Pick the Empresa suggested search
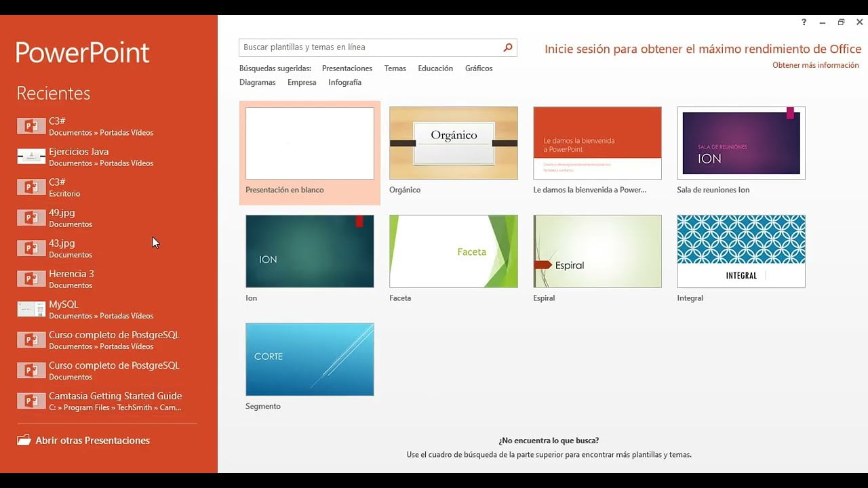Viewport: 868px width, 488px height. [x=302, y=83]
